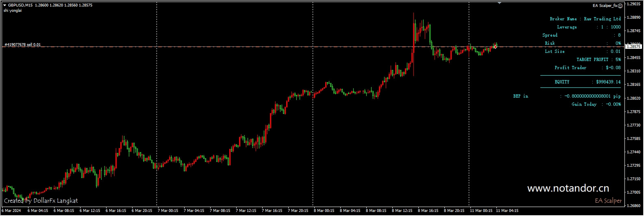
Task: Click the equity amount $998439.14
Action: tap(608, 82)
